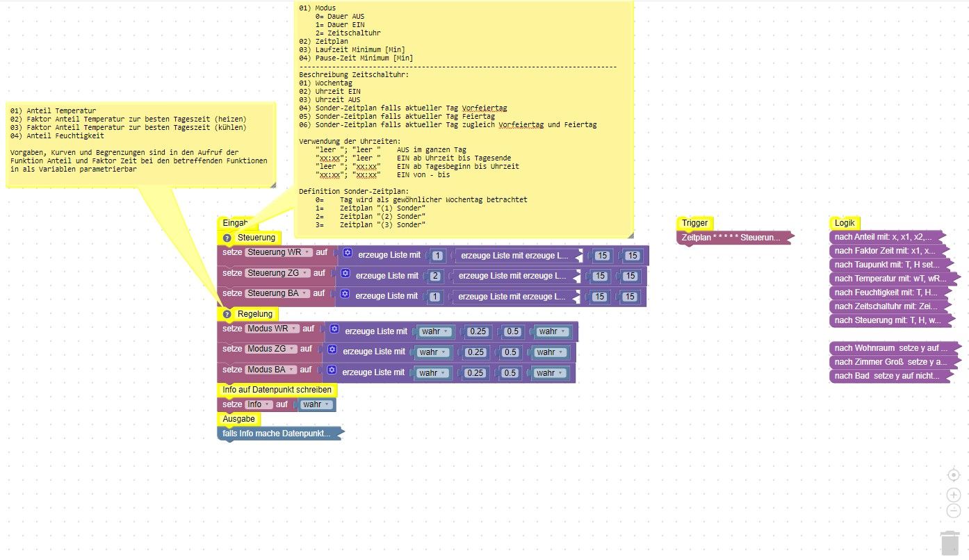Open the Modus WR variable dropdown
The width and height of the screenshot is (969, 560).
click(272, 329)
